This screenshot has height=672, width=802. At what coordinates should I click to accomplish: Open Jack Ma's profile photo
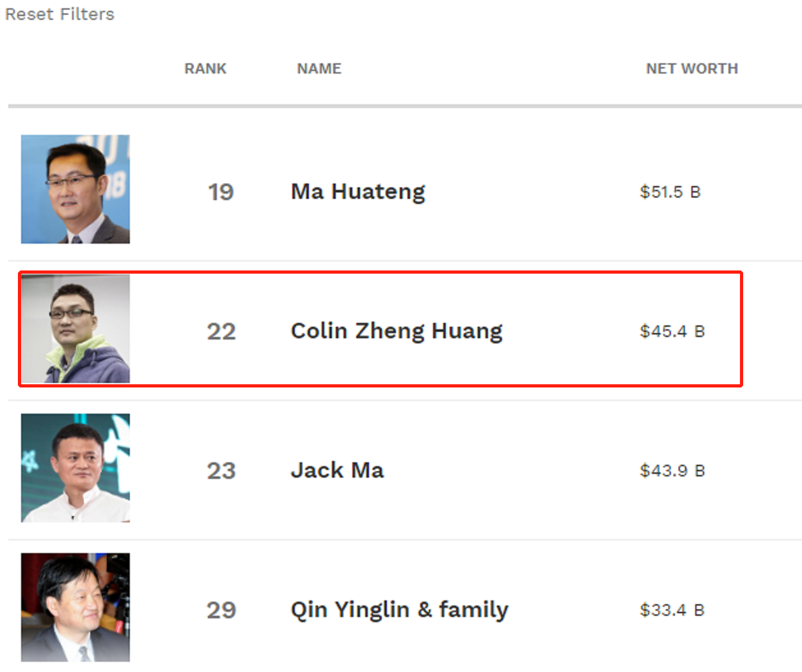75,468
